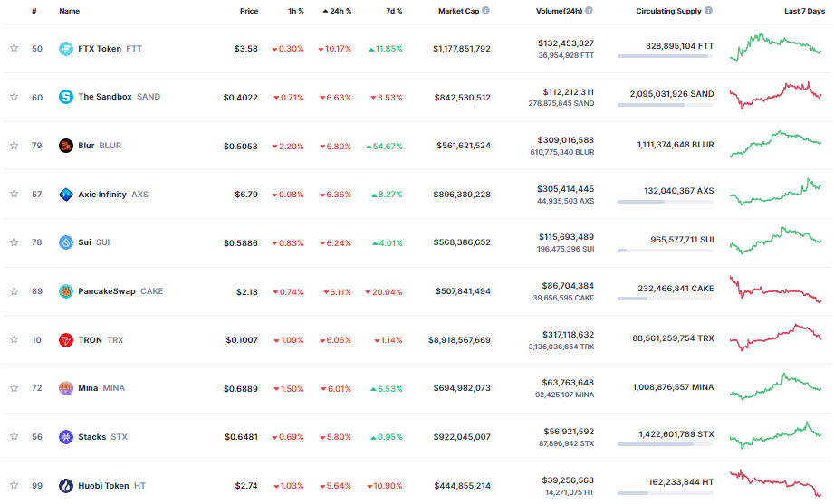Click the Sui coin logo

65,242
